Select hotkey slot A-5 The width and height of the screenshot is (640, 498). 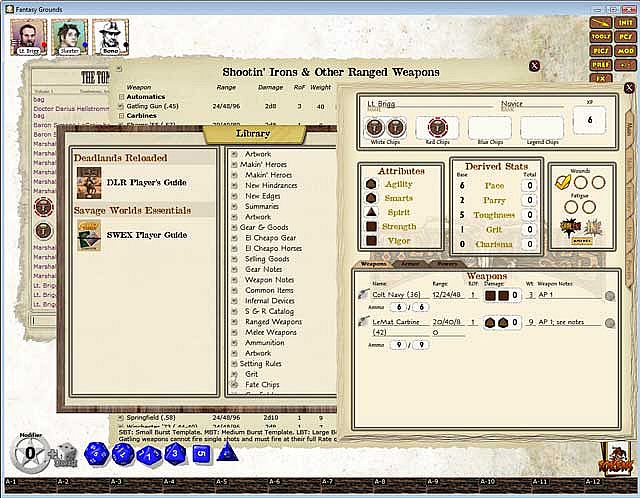pos(241,487)
